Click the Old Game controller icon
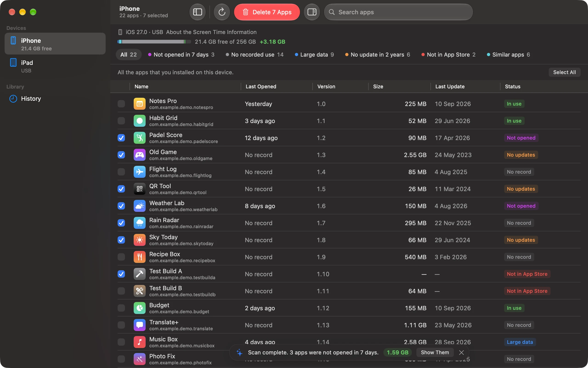The height and width of the screenshot is (368, 588). pos(139,155)
